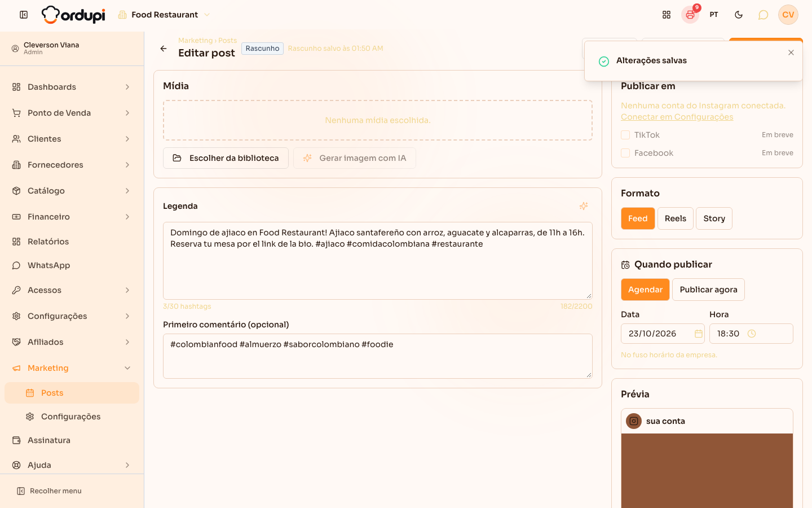Viewport: 812px width, 508px height.
Task: Open the apps grid icon
Action: (667, 15)
